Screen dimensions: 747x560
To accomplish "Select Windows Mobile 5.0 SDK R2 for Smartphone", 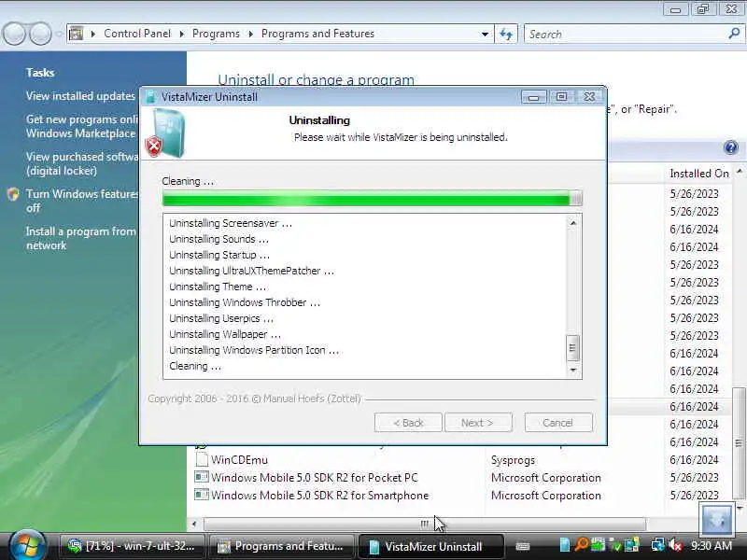I will pyautogui.click(x=460, y=496).
